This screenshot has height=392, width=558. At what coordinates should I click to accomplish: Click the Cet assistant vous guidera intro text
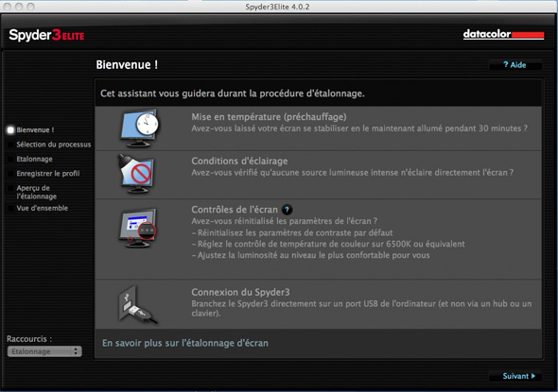233,94
